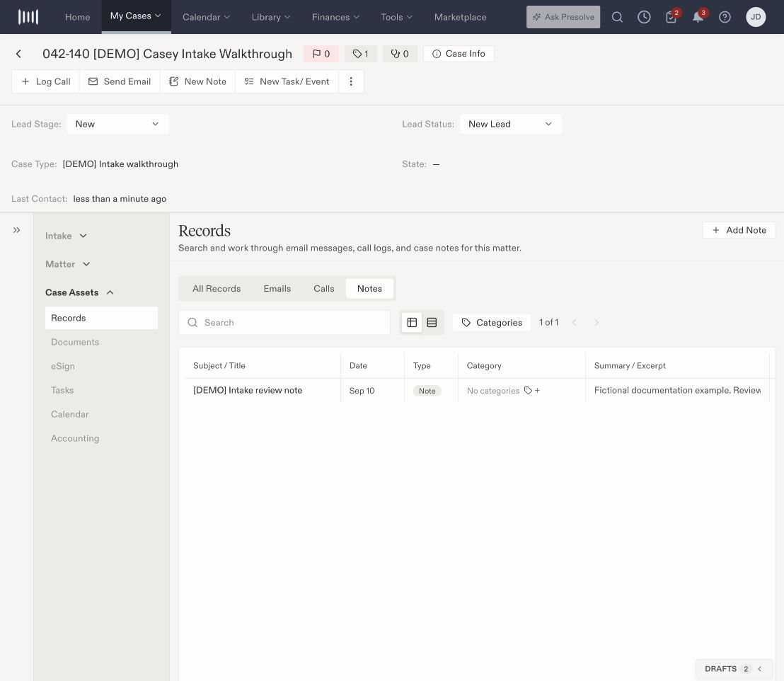Open tasks clipboard icon with badge 2
The image size is (784, 681).
(x=671, y=17)
